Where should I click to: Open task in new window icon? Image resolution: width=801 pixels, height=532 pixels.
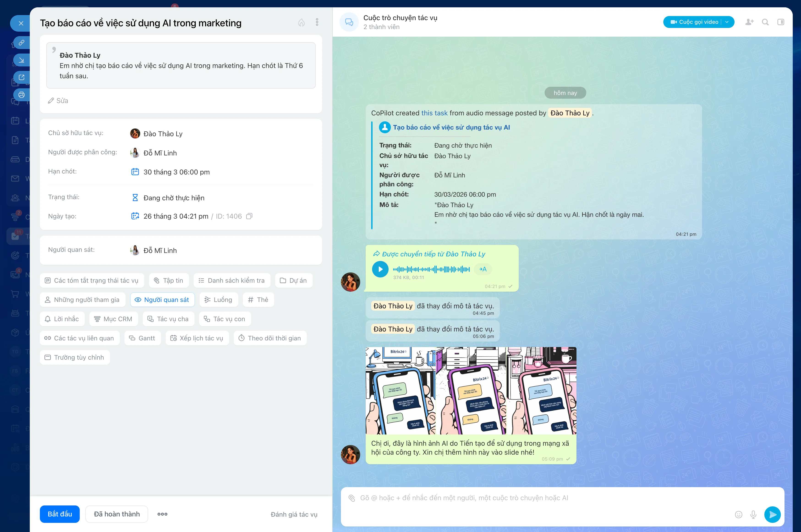tap(21, 77)
